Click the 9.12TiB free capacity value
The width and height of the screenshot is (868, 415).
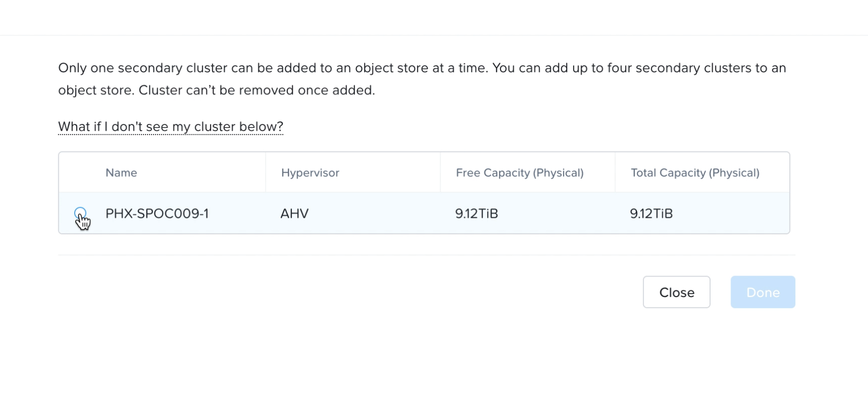[476, 214]
